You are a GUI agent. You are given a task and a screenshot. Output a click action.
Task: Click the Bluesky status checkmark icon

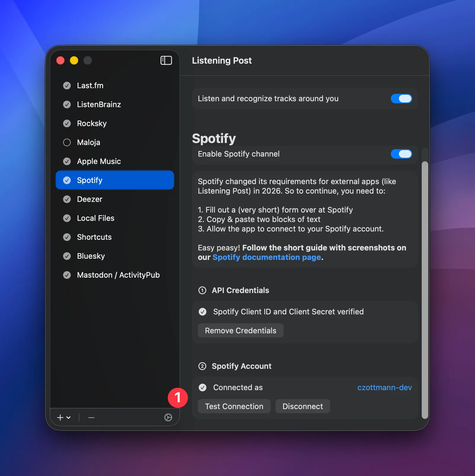click(67, 256)
